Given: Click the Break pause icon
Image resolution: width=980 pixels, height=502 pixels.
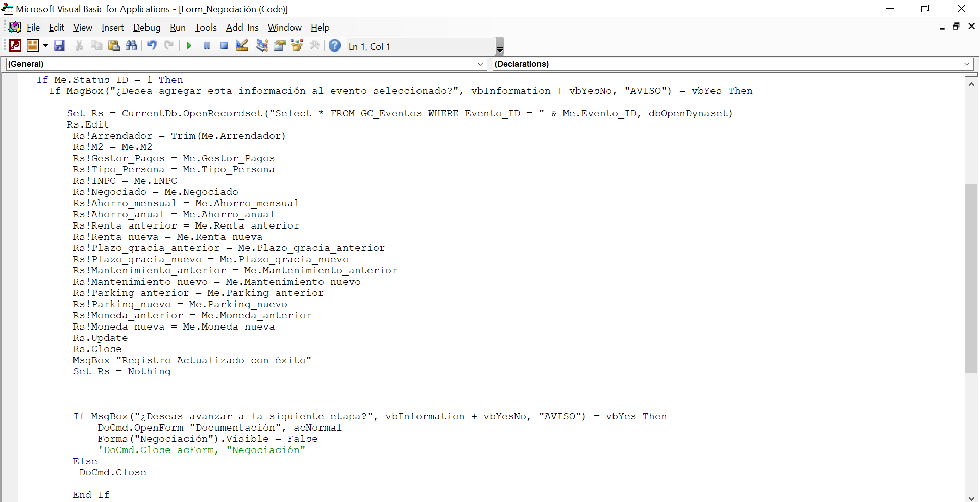Looking at the screenshot, I should (207, 46).
